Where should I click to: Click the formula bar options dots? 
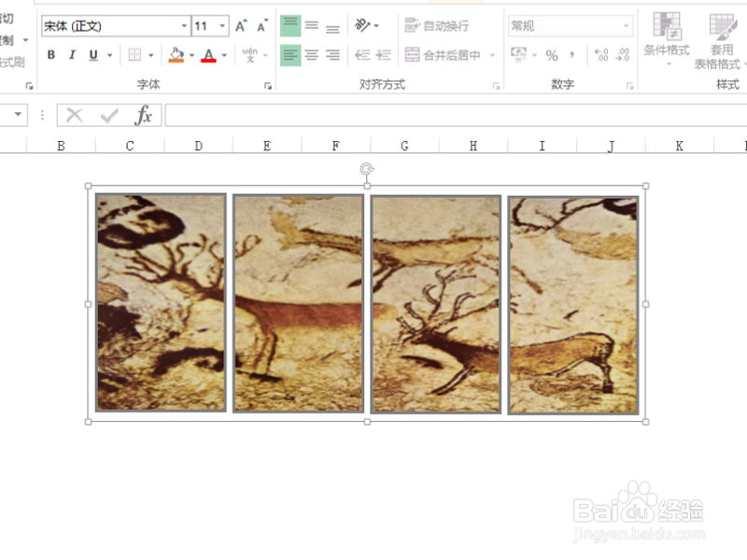[42, 115]
